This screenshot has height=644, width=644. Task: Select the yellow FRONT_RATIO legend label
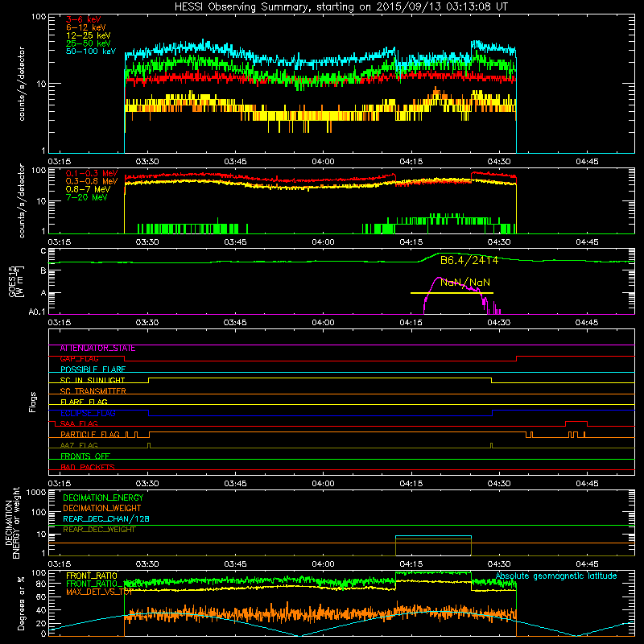pyautogui.click(x=92, y=576)
